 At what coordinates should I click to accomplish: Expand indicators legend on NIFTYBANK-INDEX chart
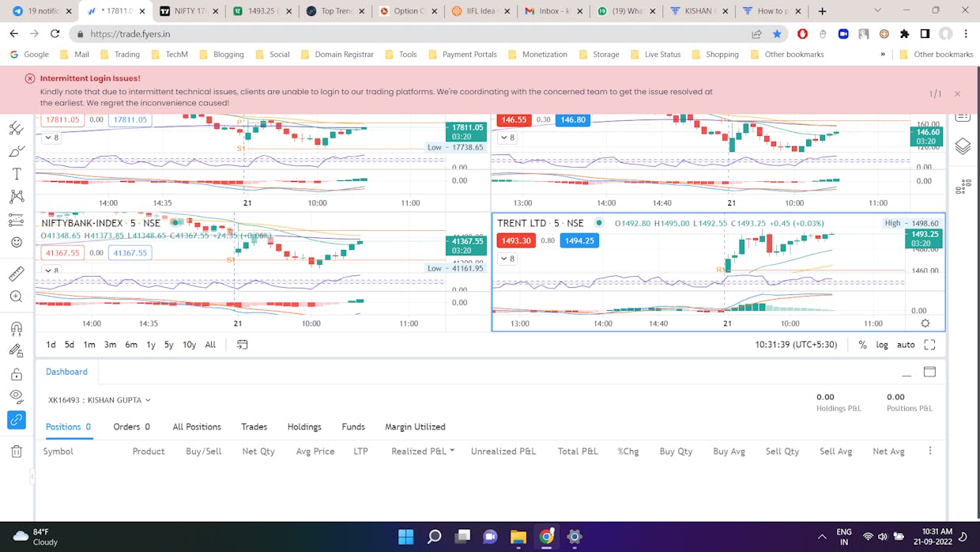click(51, 270)
